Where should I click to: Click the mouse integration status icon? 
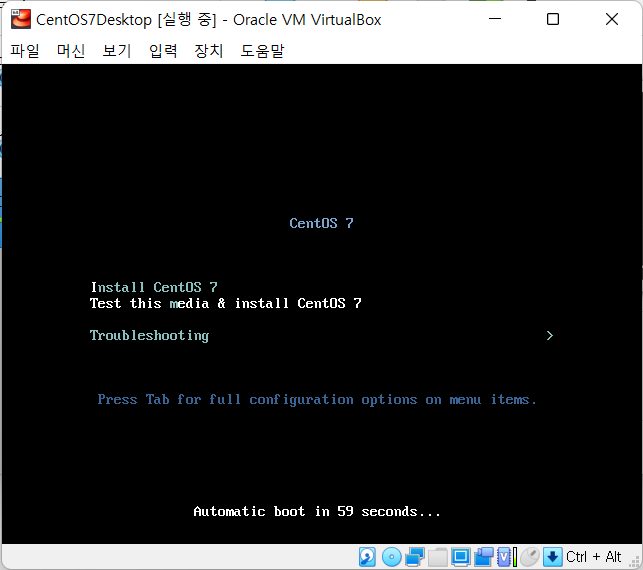tap(530, 557)
